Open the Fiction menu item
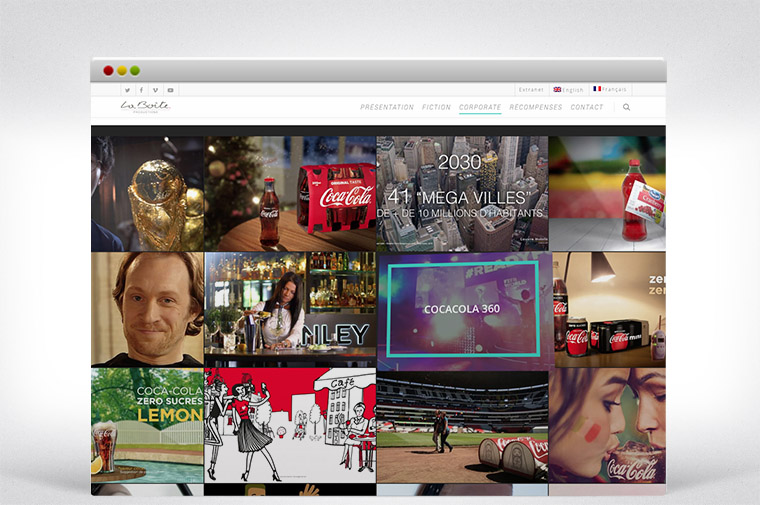The image size is (760, 505). (x=436, y=107)
